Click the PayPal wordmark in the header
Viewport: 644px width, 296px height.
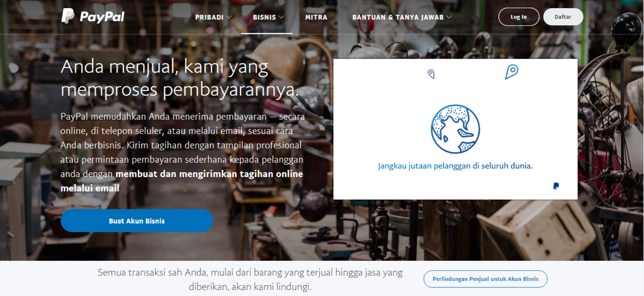click(102, 17)
